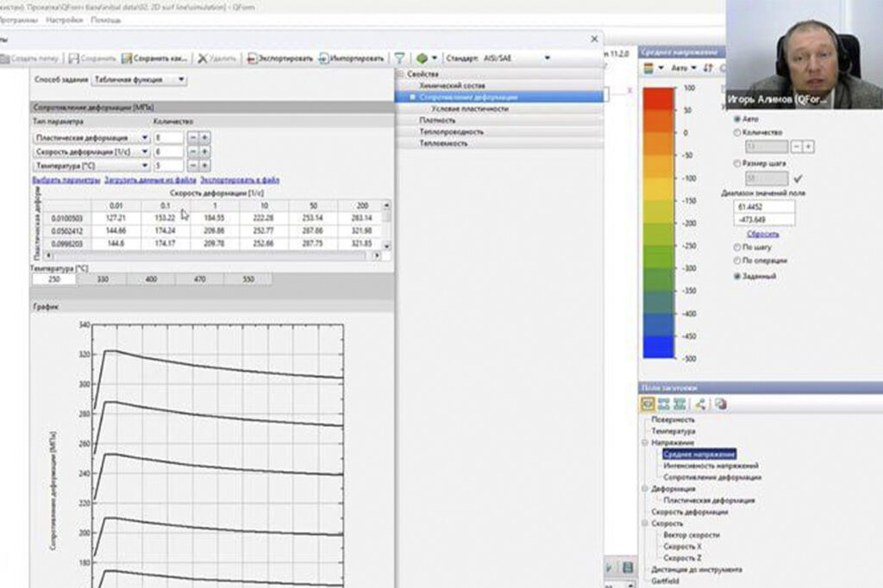Collapse the Напряжение tree node
883x588 pixels.
click(x=644, y=442)
